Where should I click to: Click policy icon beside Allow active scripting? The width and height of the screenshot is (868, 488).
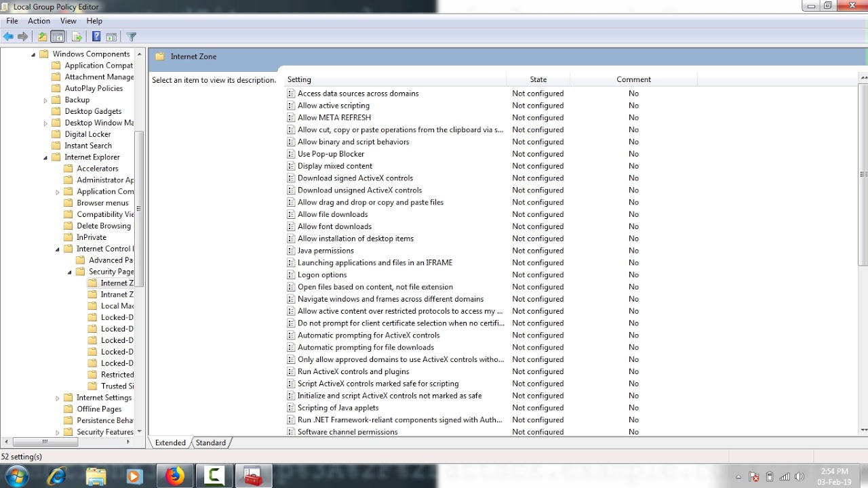tap(291, 106)
